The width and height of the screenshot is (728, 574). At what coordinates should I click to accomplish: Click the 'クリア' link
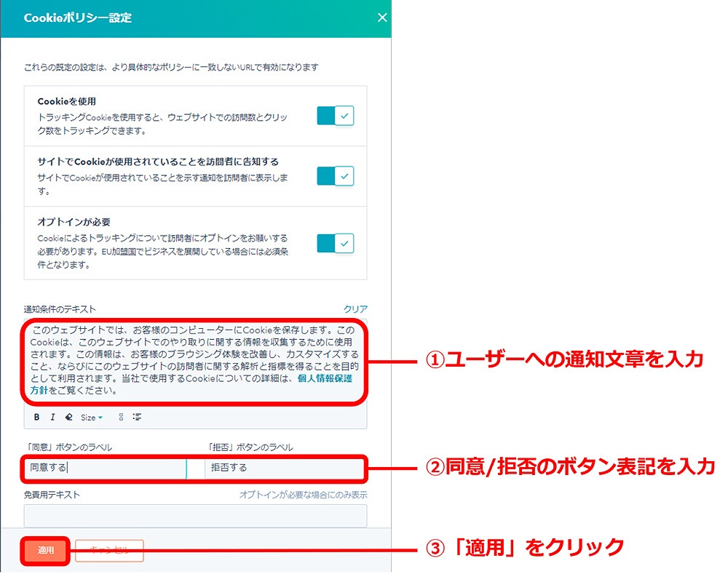point(355,309)
